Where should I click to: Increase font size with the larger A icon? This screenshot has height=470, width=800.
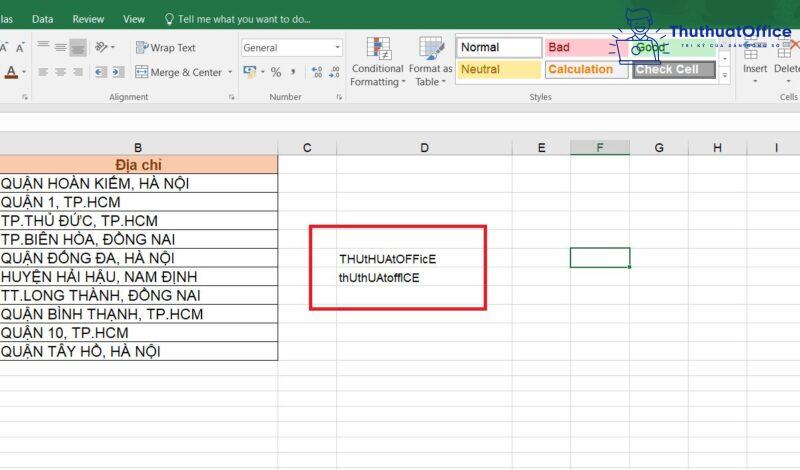[x=4, y=47]
